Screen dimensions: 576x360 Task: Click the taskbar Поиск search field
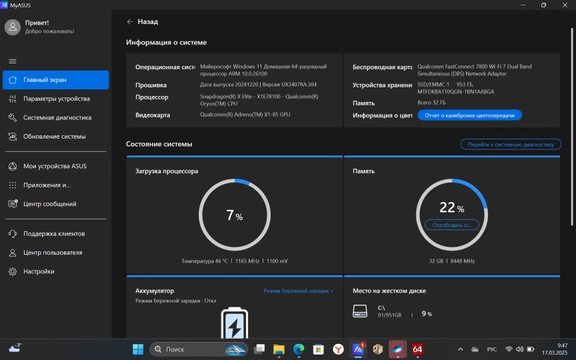click(199, 349)
